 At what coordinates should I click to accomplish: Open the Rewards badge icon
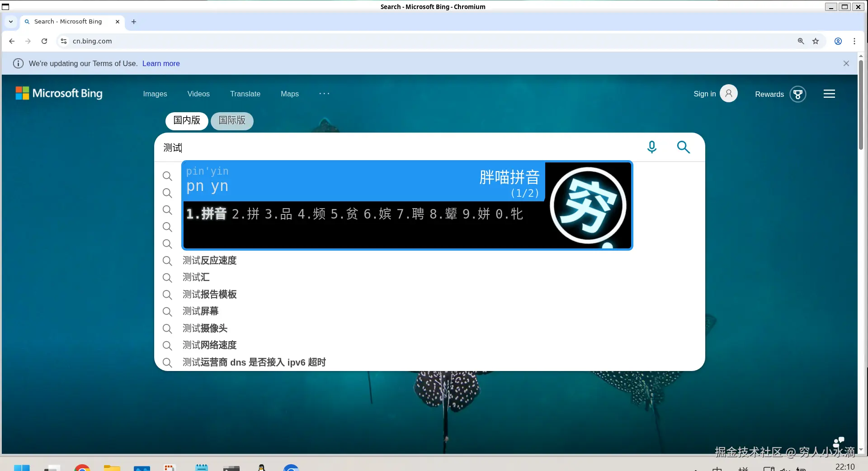[x=798, y=94]
